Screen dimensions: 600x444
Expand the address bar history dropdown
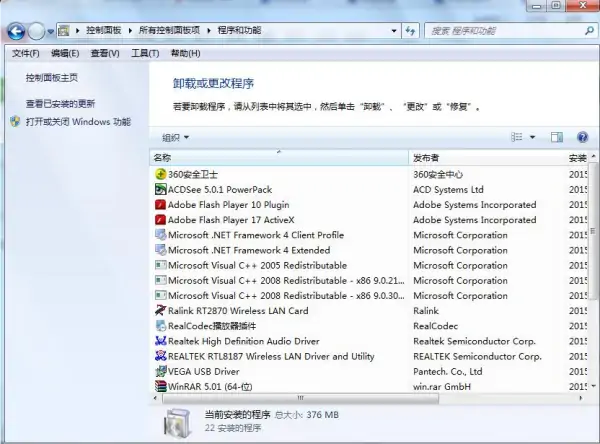coord(394,31)
